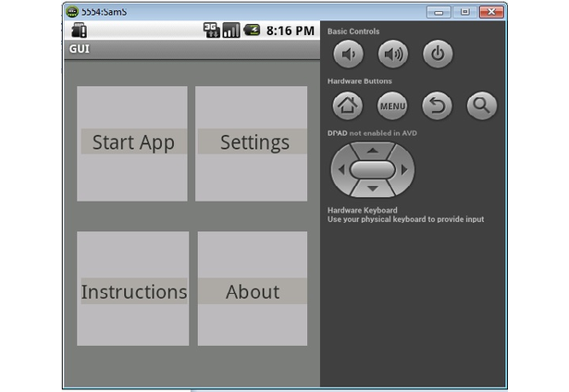Click the Hardware Buttons label

point(360,81)
